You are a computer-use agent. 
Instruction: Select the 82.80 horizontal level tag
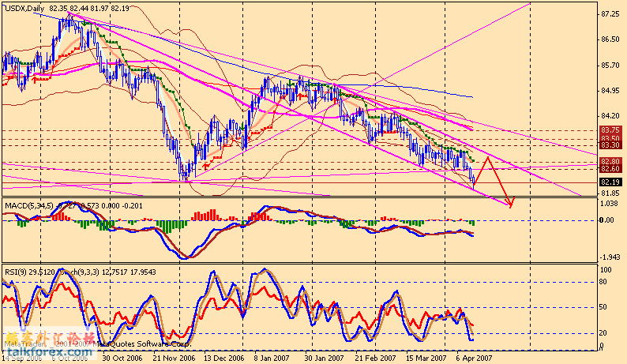pyautogui.click(x=610, y=162)
